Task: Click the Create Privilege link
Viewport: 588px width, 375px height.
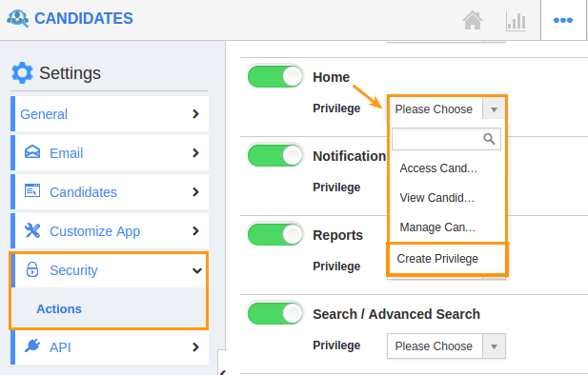Action: (x=437, y=259)
